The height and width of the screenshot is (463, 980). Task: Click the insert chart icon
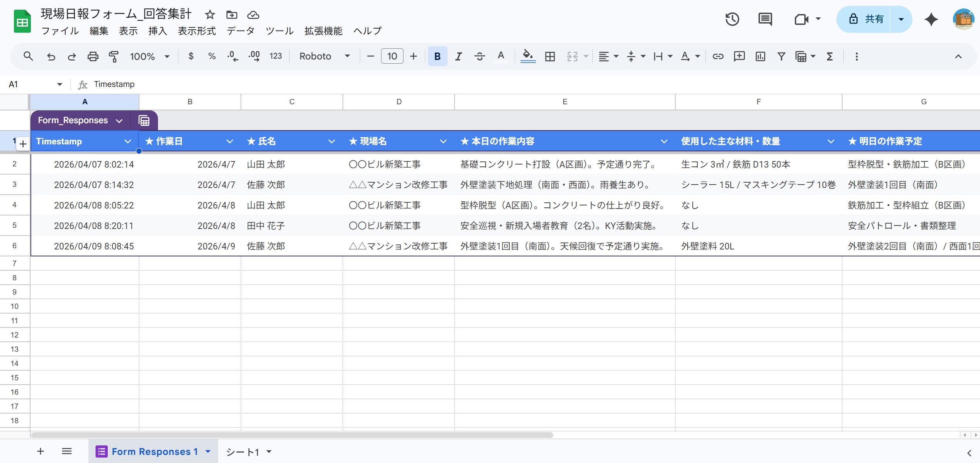point(760,56)
